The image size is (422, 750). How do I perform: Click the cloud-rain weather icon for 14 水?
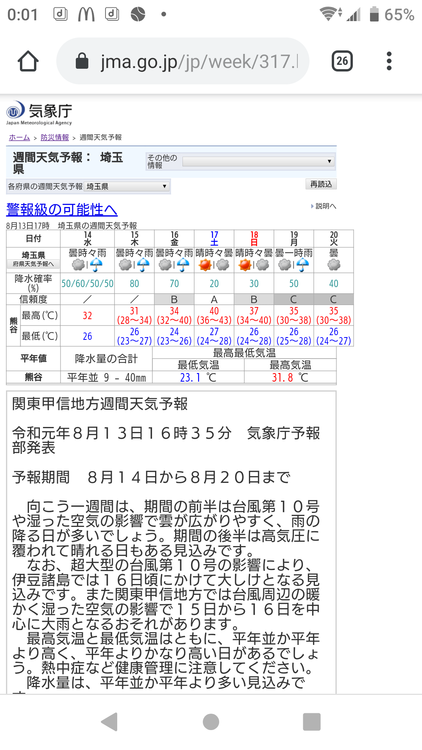point(87,265)
